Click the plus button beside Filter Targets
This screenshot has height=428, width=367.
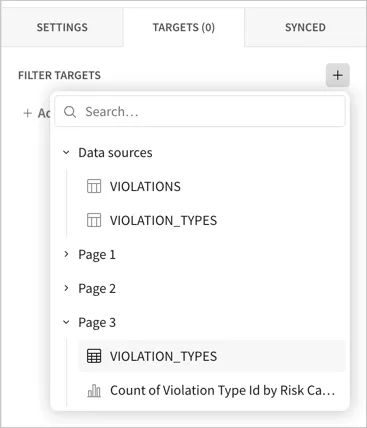click(337, 75)
